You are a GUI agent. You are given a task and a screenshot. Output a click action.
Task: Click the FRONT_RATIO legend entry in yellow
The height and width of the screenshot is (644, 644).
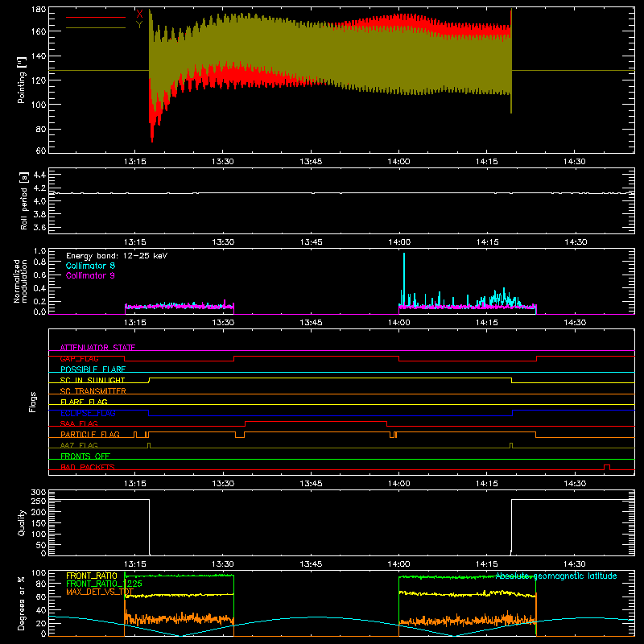(92, 576)
